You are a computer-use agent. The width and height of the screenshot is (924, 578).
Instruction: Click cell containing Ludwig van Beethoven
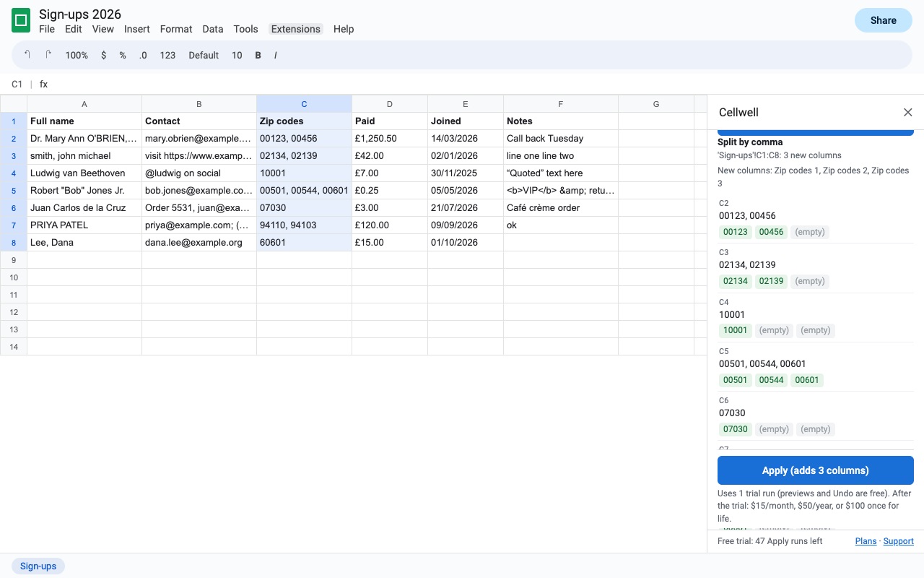(84, 173)
